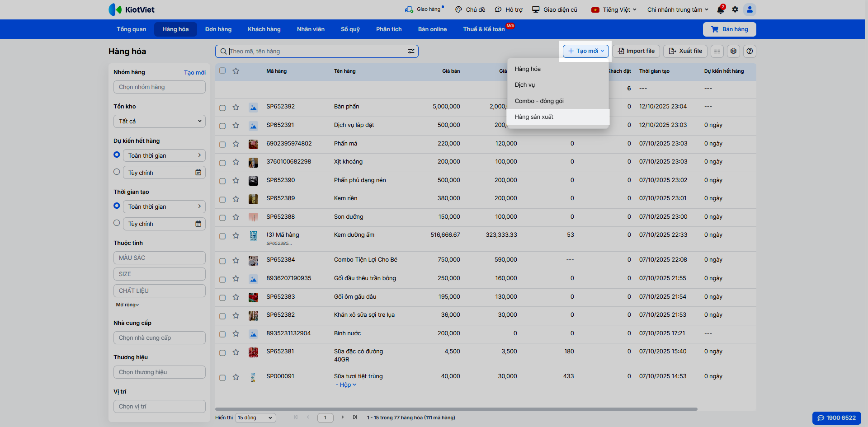Open Gối ôm gấu dâu product thumbnail
Screen dimensions: 868x427
(x=253, y=297)
